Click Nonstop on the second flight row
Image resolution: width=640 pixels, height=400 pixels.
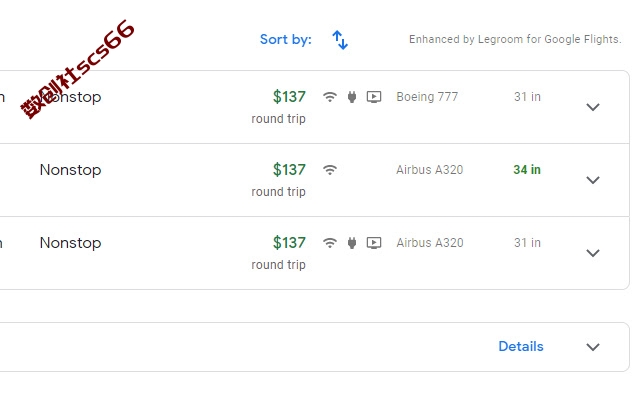tap(70, 170)
